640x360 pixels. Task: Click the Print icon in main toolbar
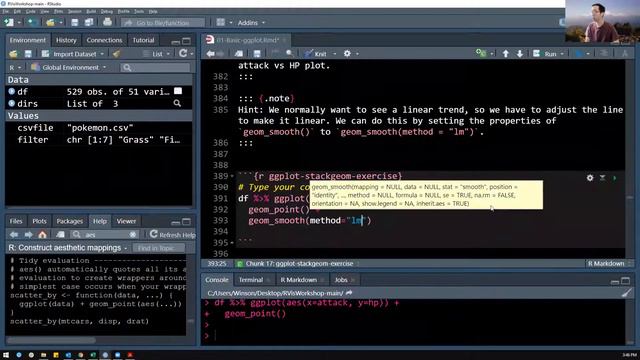pyautogui.click(x=107, y=22)
